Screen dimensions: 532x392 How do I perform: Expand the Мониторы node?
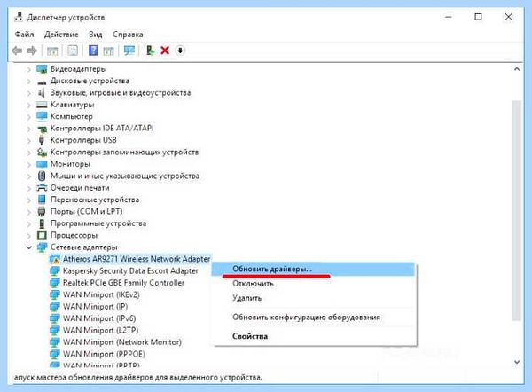pyautogui.click(x=29, y=164)
